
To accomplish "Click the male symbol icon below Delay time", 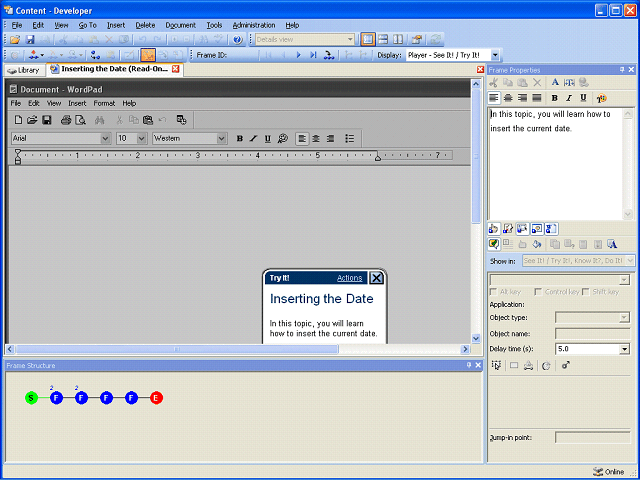I will (x=566, y=365).
